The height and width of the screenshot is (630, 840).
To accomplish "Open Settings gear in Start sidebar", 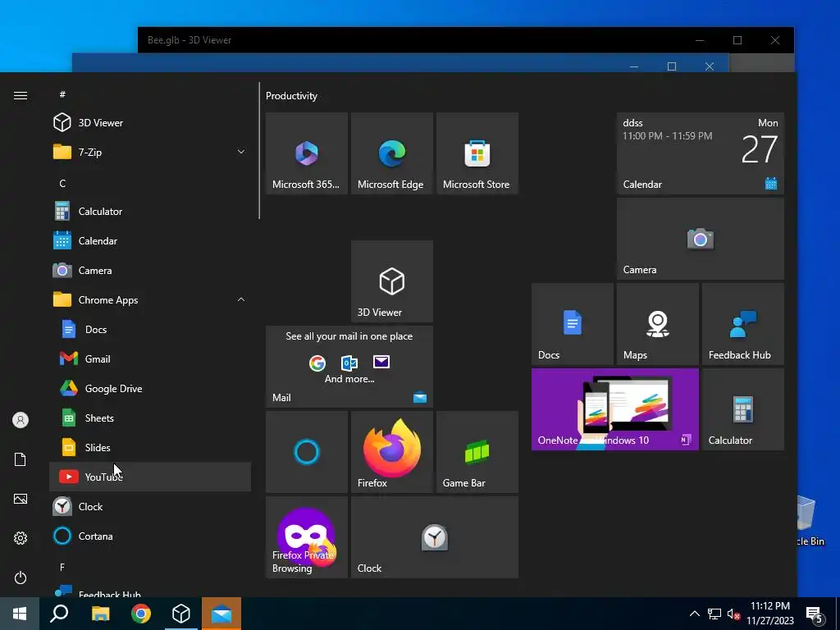I will pos(21,538).
